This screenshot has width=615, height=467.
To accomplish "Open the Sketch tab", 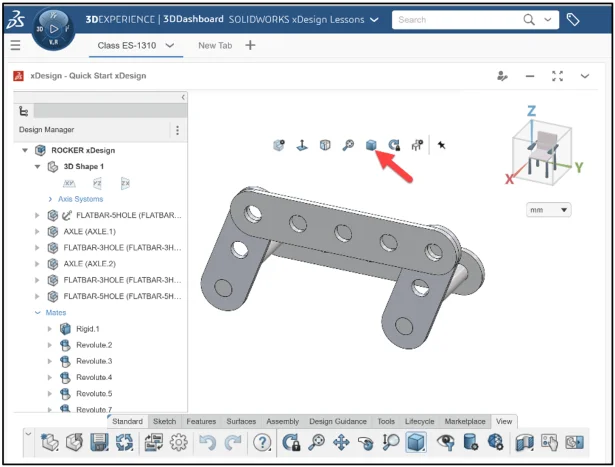I will coord(164,421).
